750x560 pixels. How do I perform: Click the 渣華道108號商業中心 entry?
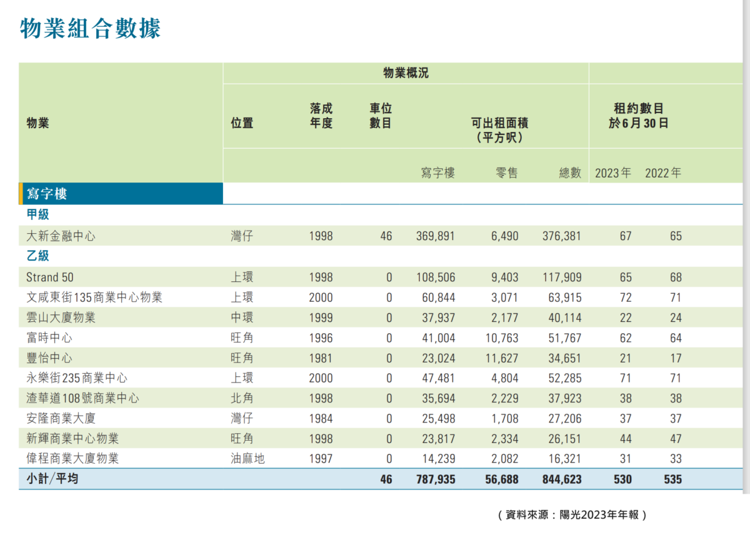point(84,398)
